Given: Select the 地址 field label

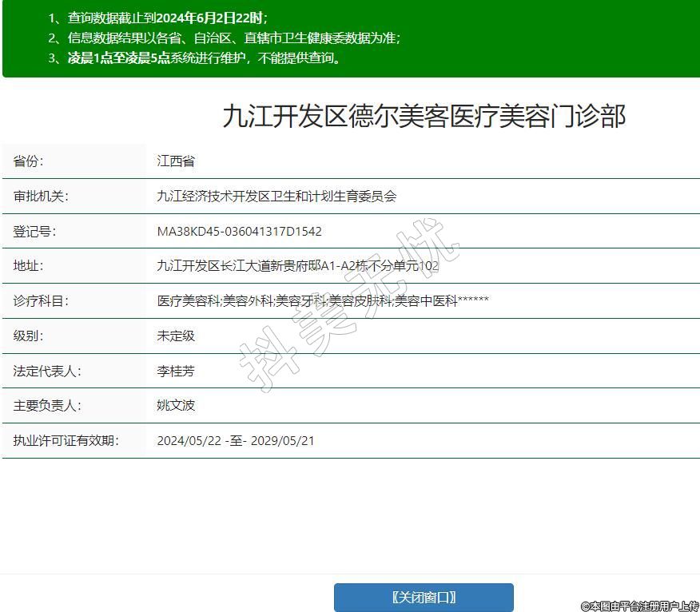Looking at the screenshot, I should tap(28, 266).
